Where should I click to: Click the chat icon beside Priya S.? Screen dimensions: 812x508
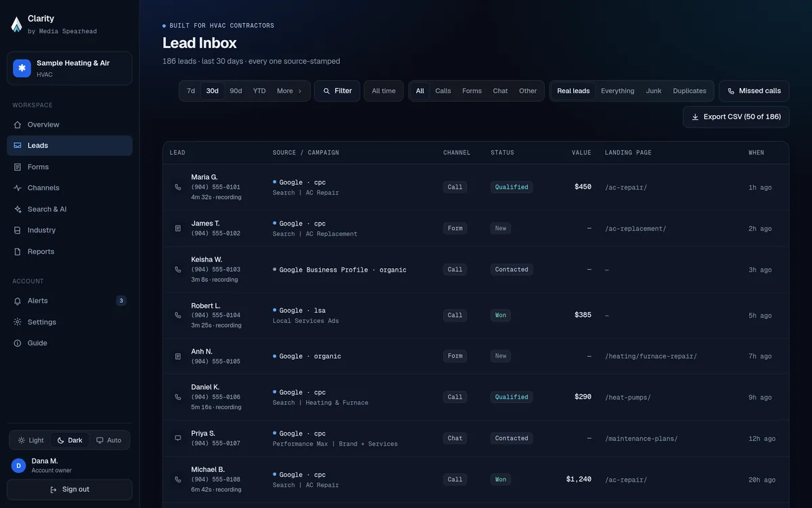178,438
